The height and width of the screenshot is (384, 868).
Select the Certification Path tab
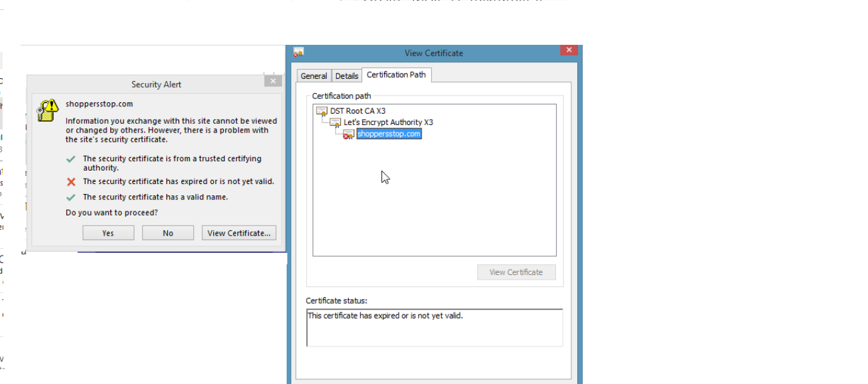click(396, 75)
